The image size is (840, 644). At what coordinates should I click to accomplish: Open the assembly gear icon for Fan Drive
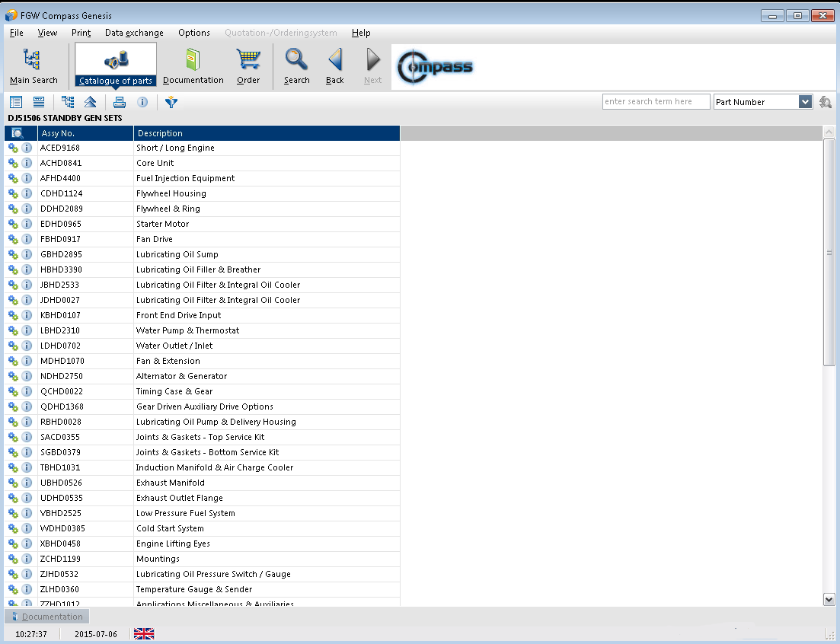click(x=13, y=239)
